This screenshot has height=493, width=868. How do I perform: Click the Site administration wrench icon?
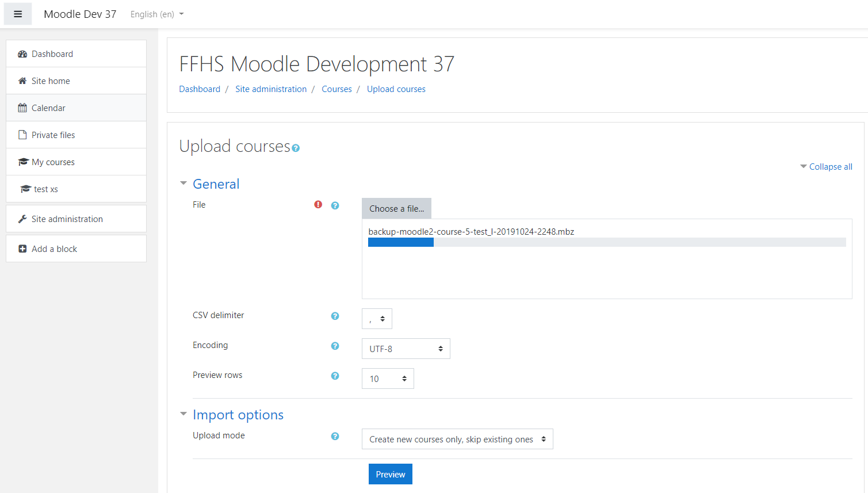(x=22, y=219)
